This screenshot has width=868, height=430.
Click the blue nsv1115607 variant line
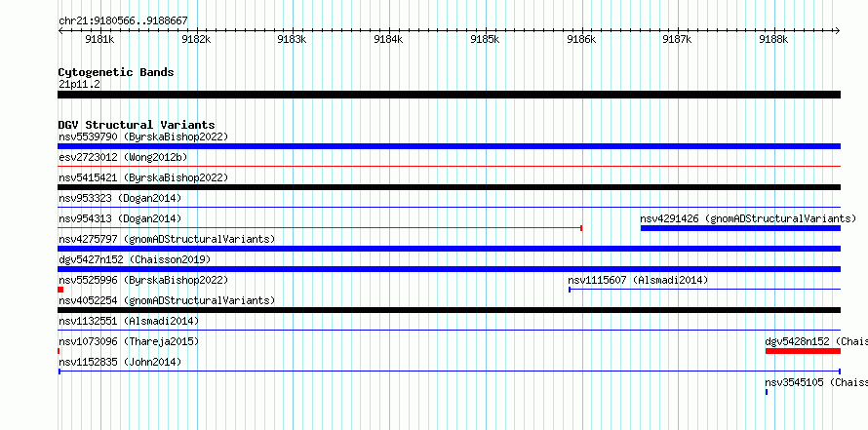705,290
